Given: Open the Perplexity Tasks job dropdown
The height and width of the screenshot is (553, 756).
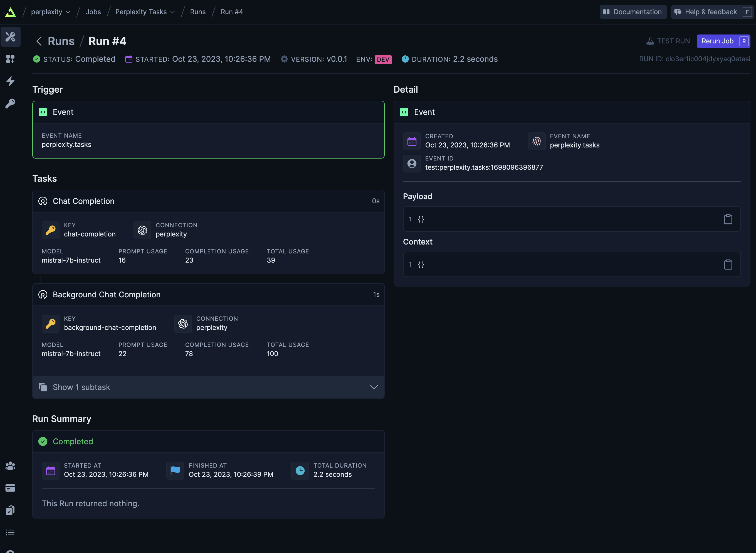Looking at the screenshot, I should tap(145, 12).
